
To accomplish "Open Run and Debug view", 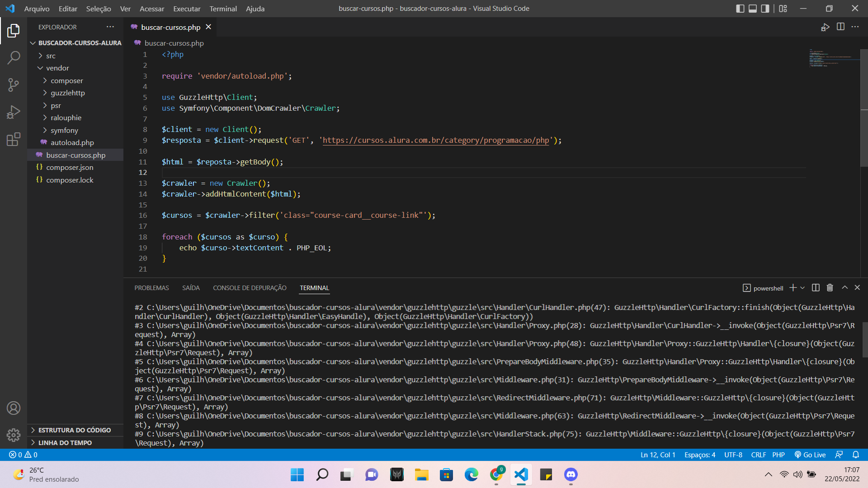I will tap(14, 112).
